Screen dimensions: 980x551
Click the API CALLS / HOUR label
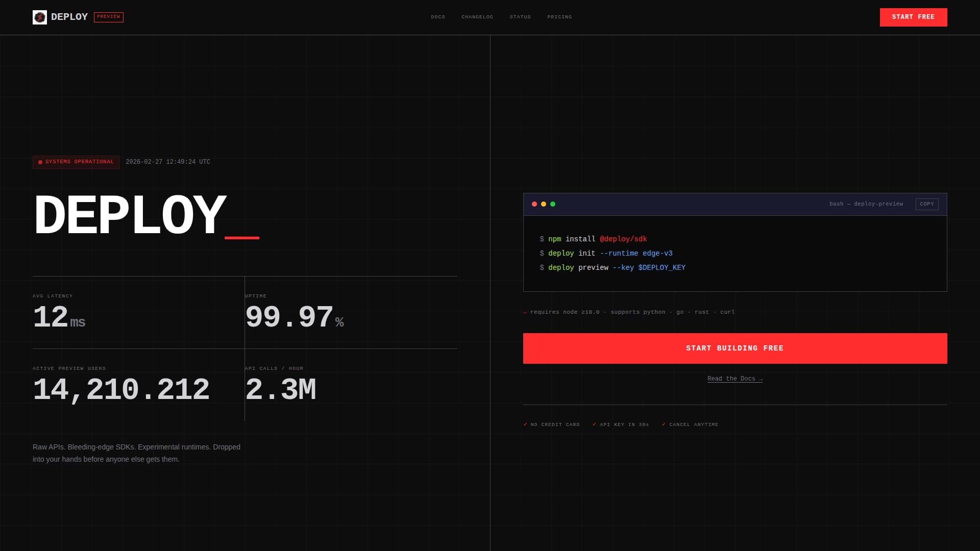tap(274, 368)
